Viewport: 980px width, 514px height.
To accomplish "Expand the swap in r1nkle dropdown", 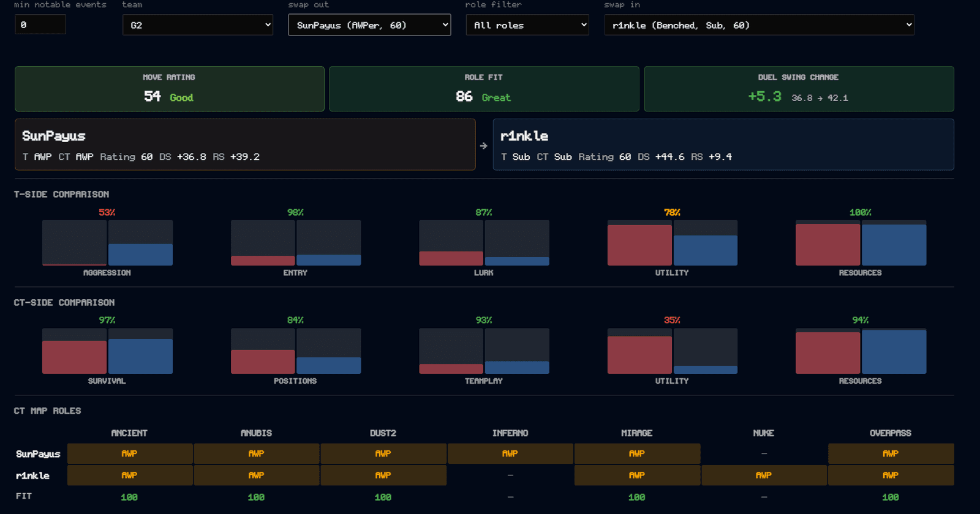I will click(x=759, y=25).
